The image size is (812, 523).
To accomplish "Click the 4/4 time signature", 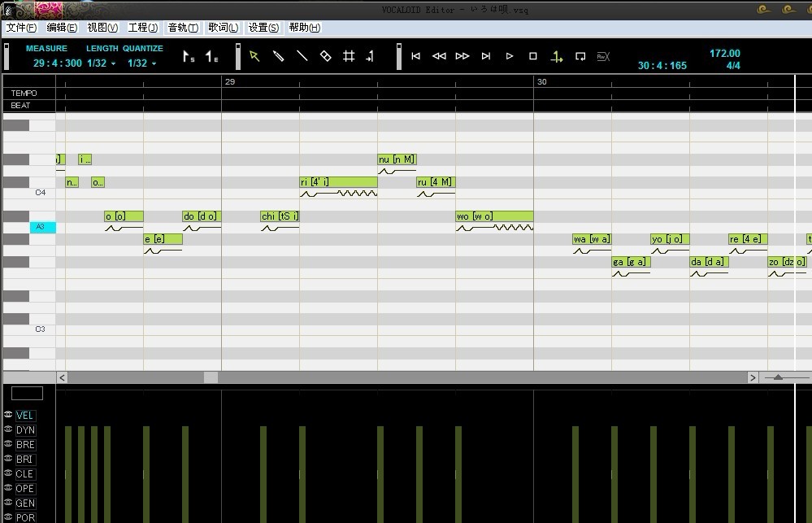I will [x=733, y=65].
